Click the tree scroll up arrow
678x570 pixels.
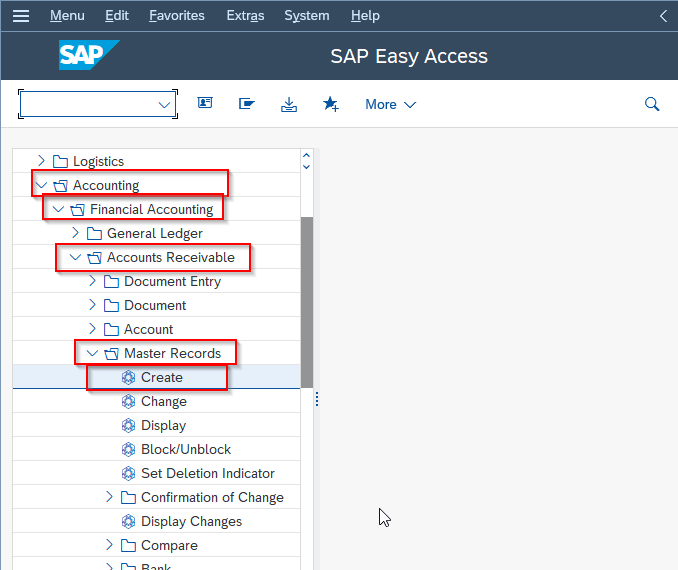coord(307,156)
